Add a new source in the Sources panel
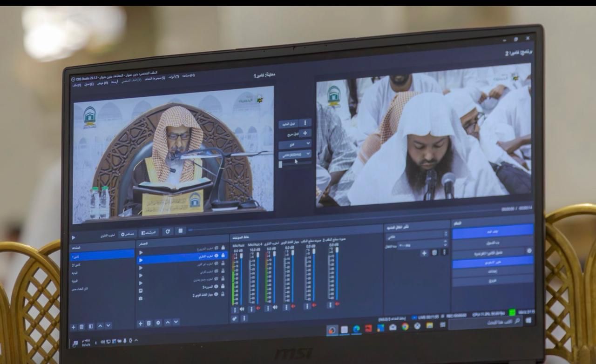 click(140, 323)
